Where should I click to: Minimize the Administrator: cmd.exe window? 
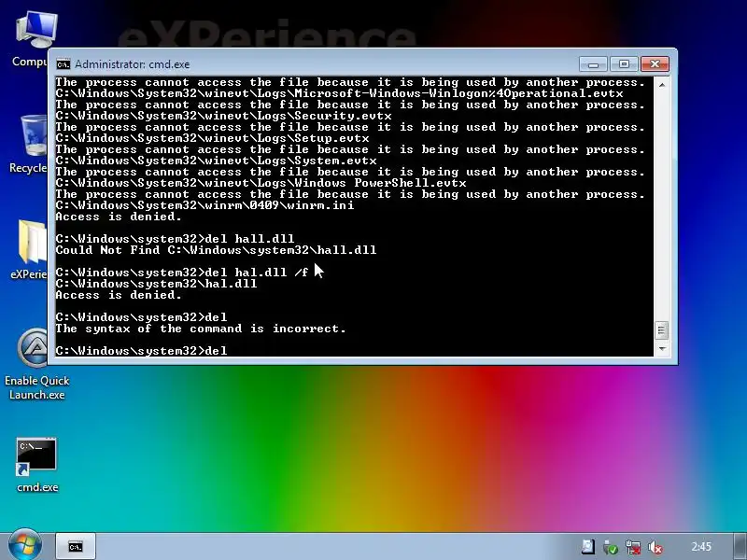(593, 63)
